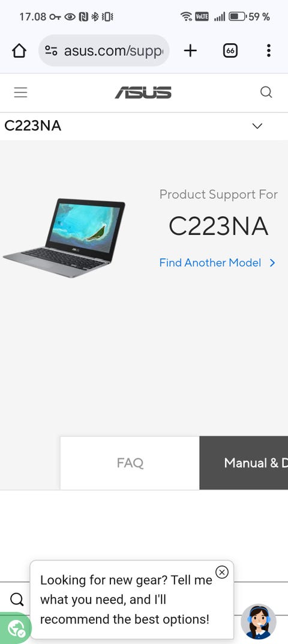Open the ASUS site search magnifier
Image resolution: width=288 pixels, height=644 pixels.
pyautogui.click(x=266, y=92)
